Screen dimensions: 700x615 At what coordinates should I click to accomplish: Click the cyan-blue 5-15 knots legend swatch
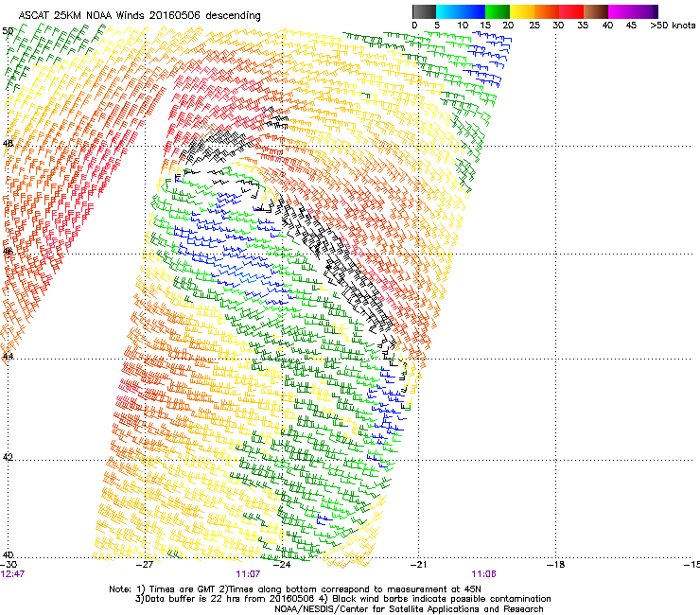click(461, 11)
